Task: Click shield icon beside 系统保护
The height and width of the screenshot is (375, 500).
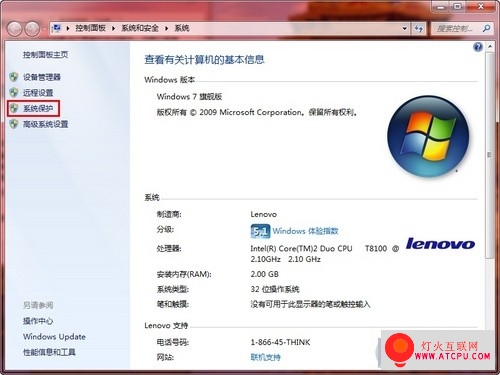Action: (14, 108)
